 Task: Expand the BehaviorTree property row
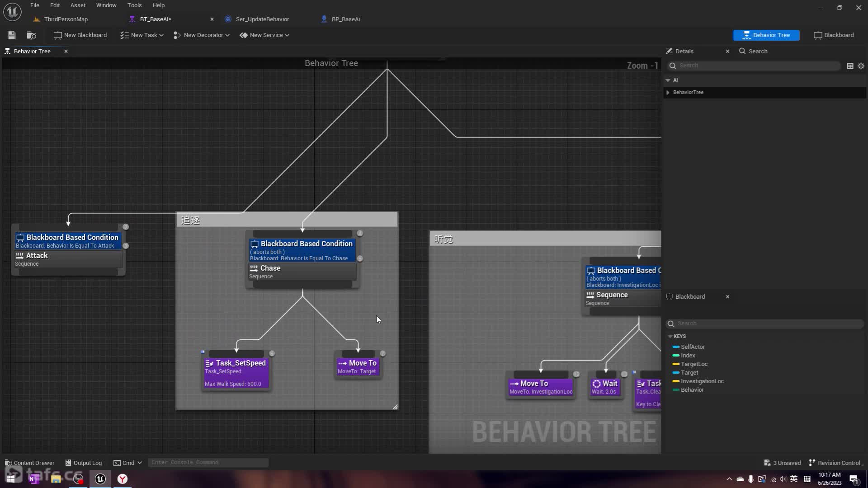(668, 93)
